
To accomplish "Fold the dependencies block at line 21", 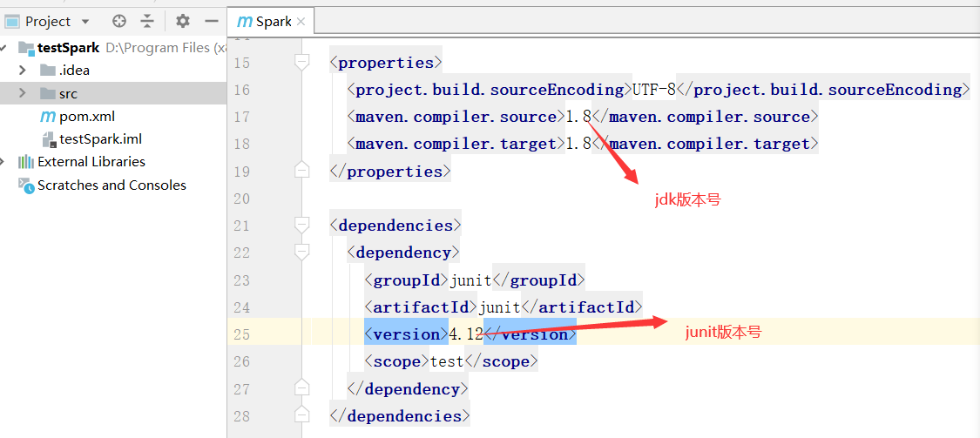I will coord(302,225).
